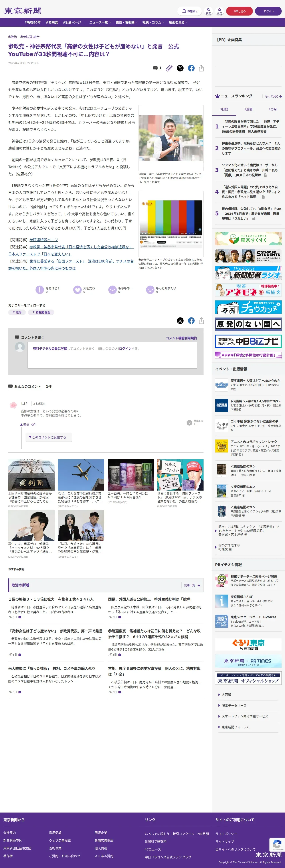Expand このコメントに返信する
The width and height of the screenshot is (285, 868).
[49, 437]
